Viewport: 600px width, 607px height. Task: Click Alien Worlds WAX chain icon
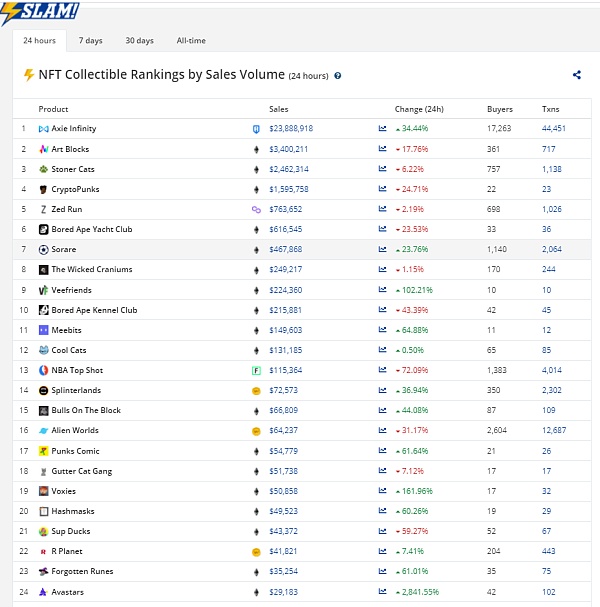tap(256, 431)
